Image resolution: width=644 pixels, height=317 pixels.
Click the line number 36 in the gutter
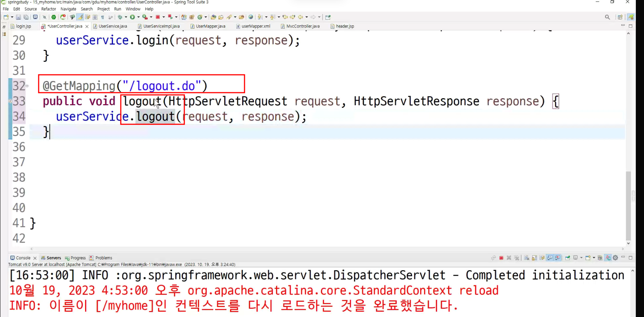click(x=19, y=147)
